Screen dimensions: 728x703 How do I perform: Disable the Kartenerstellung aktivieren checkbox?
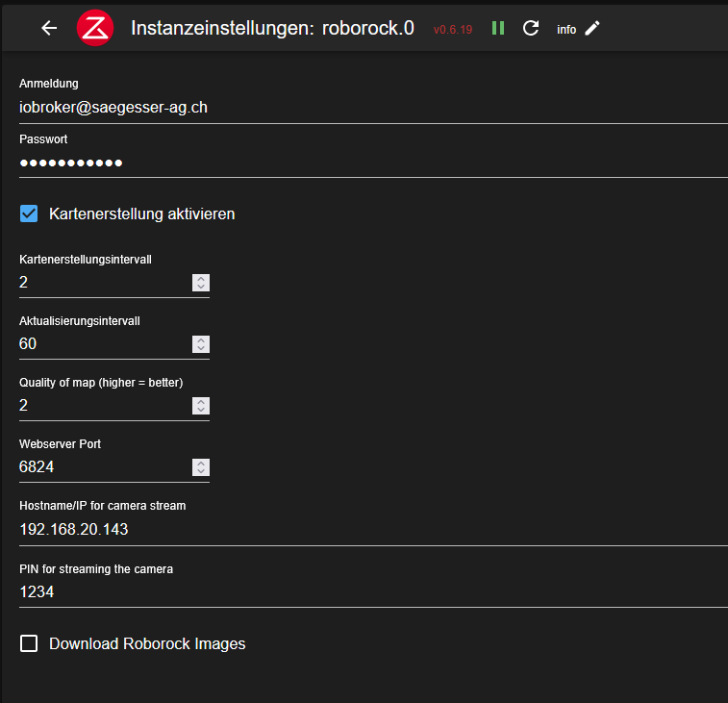point(30,213)
